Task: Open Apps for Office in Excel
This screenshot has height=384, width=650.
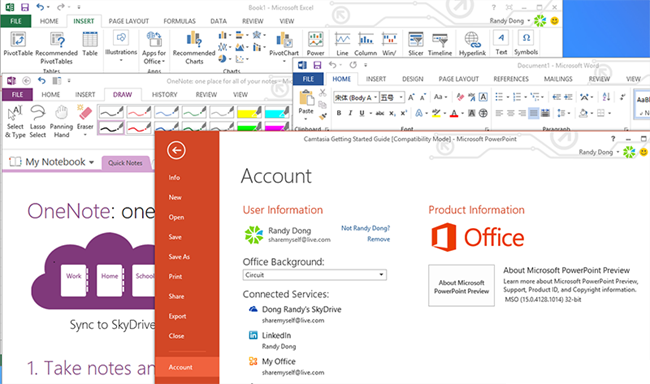Action: pos(154,48)
